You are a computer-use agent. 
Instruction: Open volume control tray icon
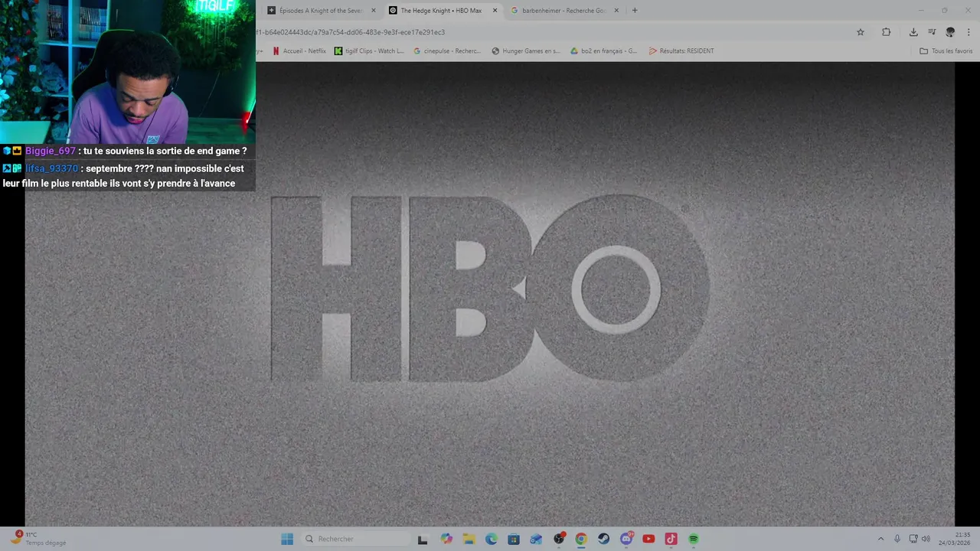[x=926, y=539]
